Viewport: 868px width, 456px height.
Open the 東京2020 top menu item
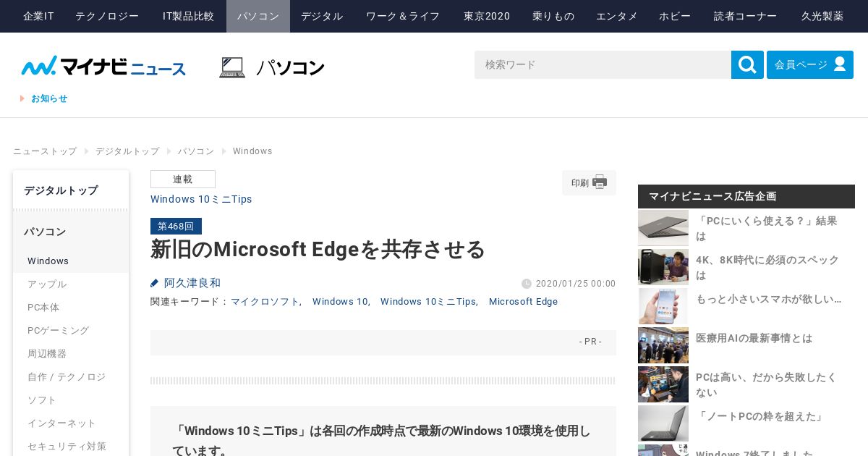(x=487, y=16)
